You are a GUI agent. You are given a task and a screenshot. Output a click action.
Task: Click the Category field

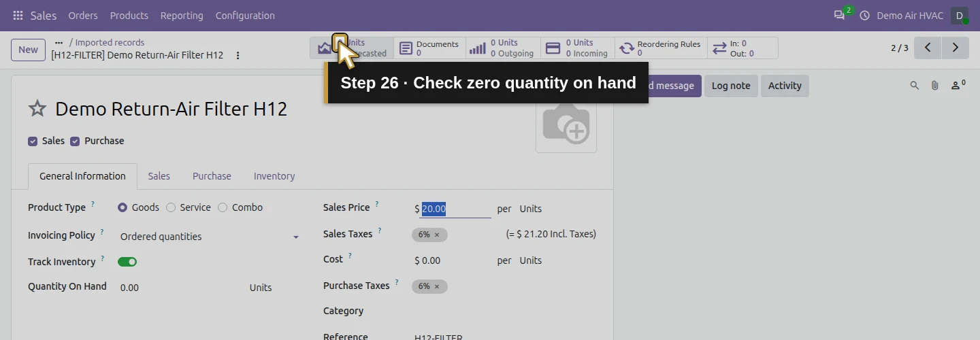505,311
